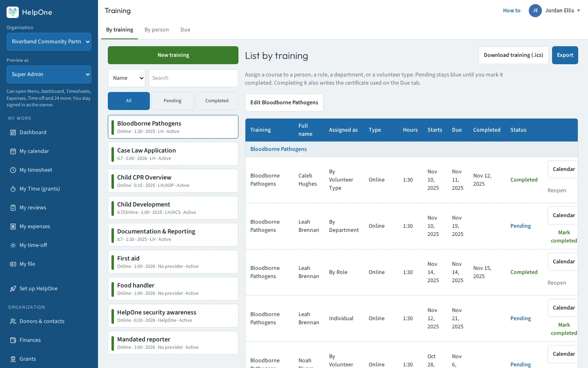Mark completed for Individual assignment row

click(x=564, y=329)
